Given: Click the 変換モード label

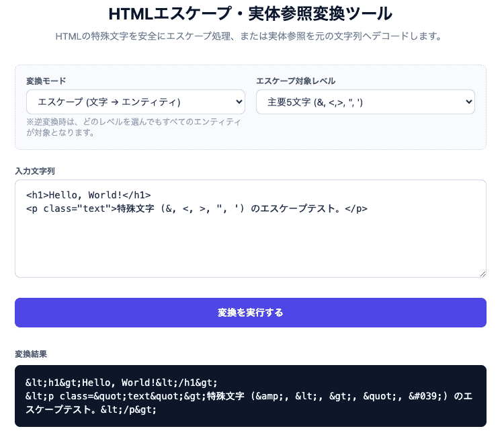Looking at the screenshot, I should (46, 81).
